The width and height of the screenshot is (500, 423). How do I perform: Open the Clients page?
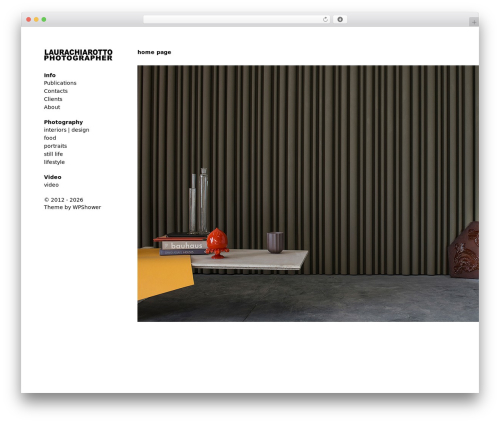pos(53,99)
